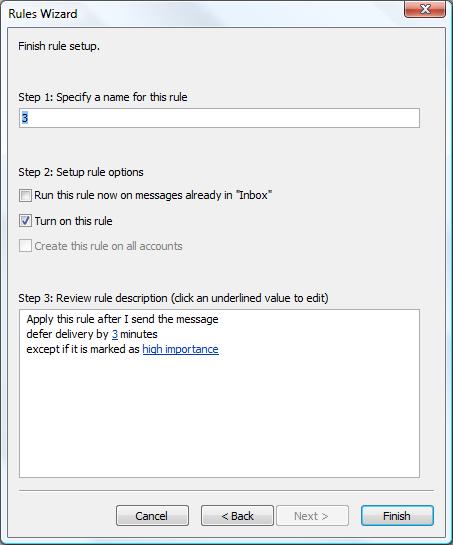
Task: Click the "Step 1: Specify a name" label
Action: [x=103, y=97]
